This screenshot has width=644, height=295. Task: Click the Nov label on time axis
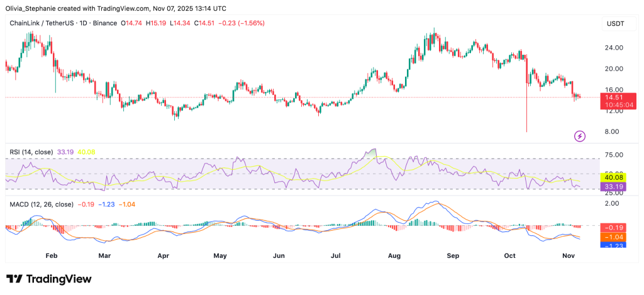[567, 257]
